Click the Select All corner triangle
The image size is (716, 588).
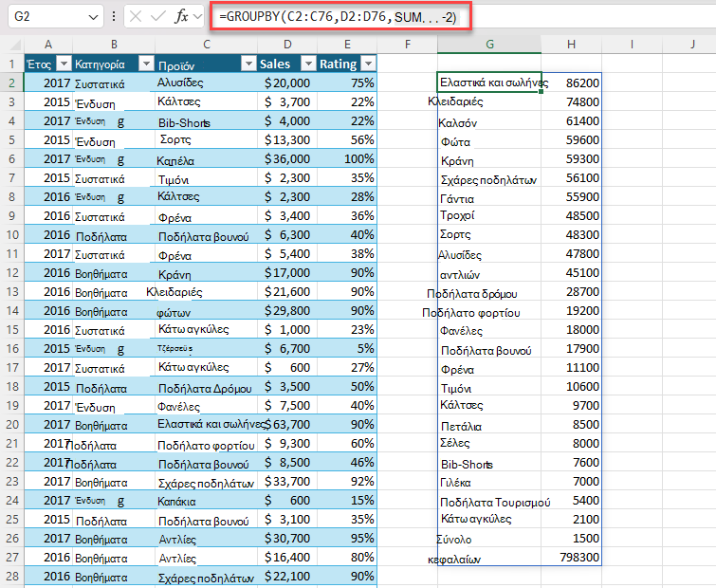coord(15,45)
